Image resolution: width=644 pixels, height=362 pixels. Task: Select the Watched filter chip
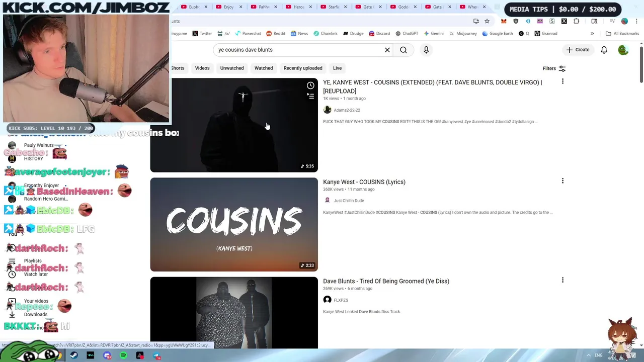[x=264, y=68]
